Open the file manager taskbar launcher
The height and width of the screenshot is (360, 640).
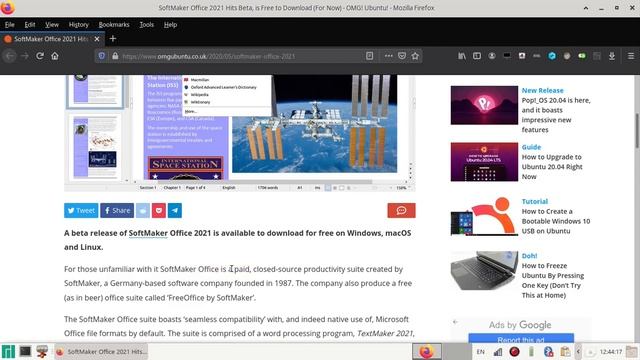click(42, 351)
